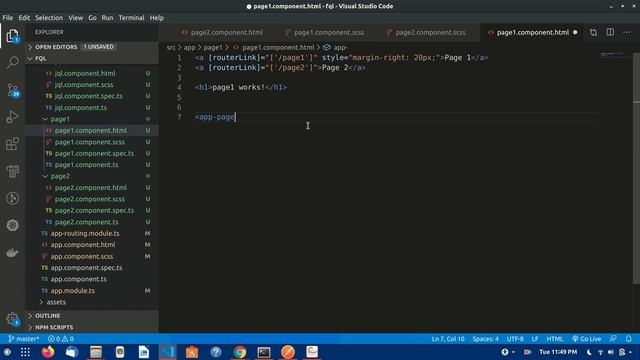Click the editor vertical scrollbar

636,167
